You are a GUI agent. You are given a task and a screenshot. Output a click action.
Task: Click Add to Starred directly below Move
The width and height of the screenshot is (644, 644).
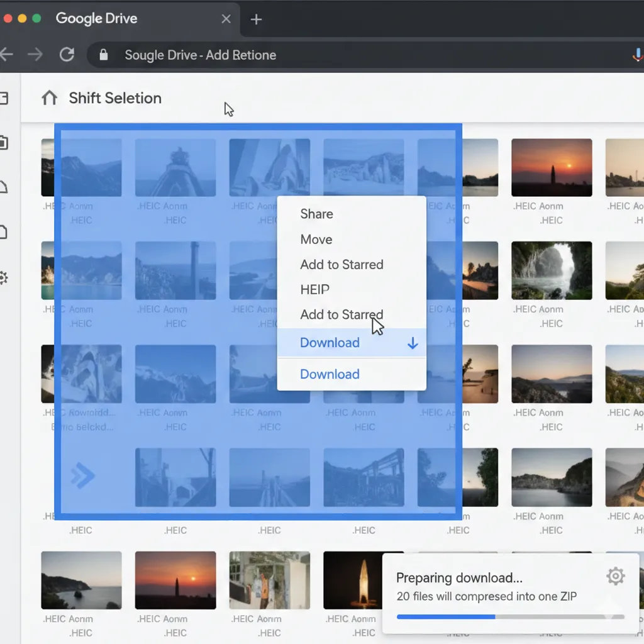341,265
